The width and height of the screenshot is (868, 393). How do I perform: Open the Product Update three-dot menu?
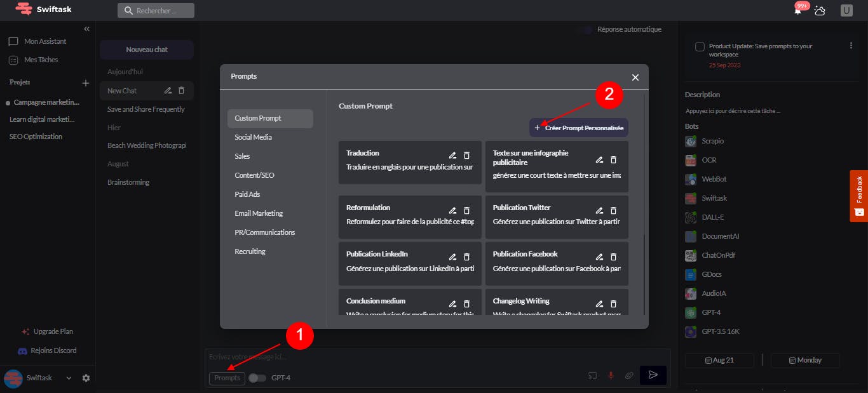pos(851,46)
